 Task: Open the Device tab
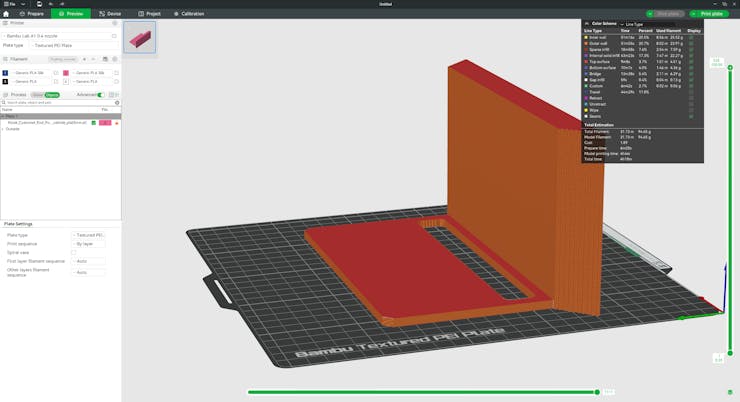point(109,14)
